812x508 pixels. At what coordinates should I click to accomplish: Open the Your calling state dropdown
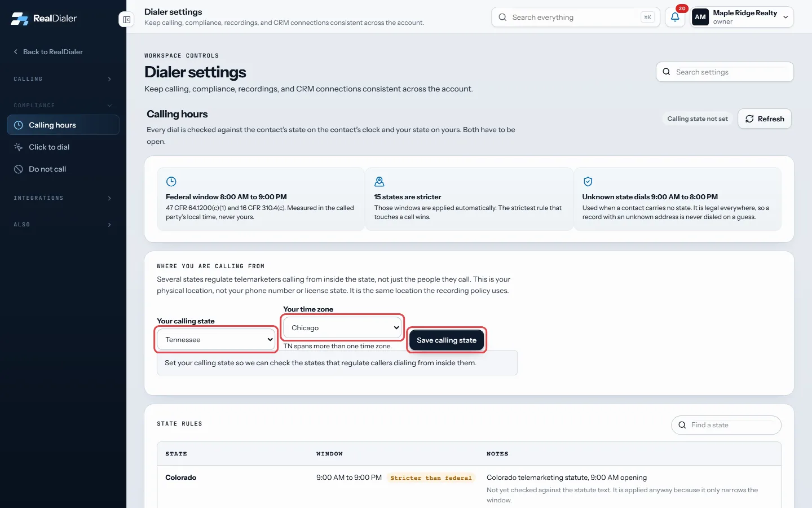coord(217,340)
